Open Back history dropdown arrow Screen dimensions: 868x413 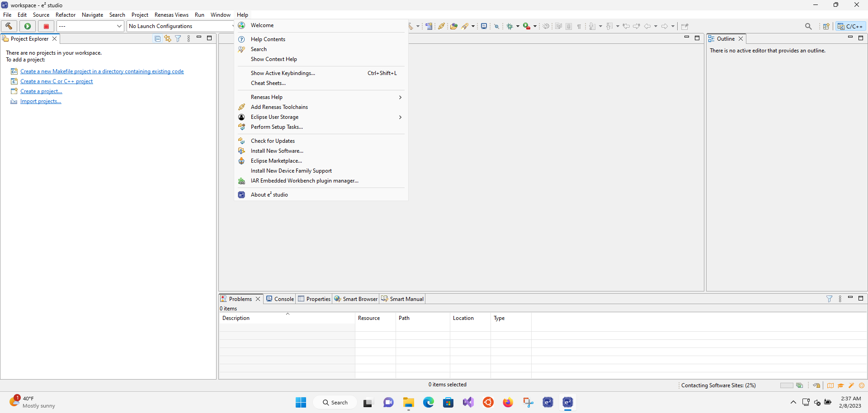tap(656, 26)
